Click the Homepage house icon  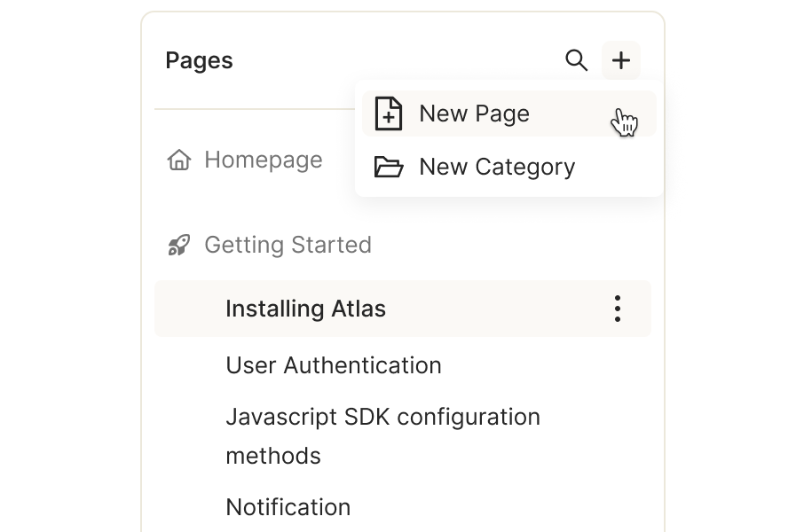[179, 160]
